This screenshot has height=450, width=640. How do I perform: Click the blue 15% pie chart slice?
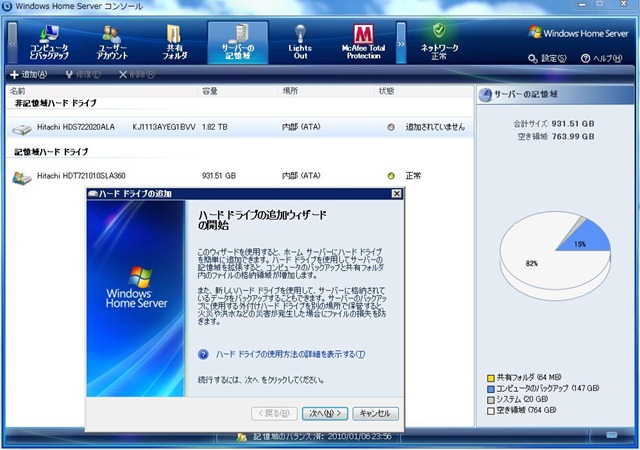point(586,239)
